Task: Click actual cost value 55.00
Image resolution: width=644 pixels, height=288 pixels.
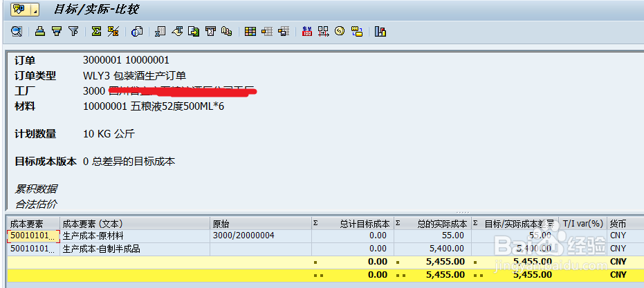Action: [x=454, y=236]
